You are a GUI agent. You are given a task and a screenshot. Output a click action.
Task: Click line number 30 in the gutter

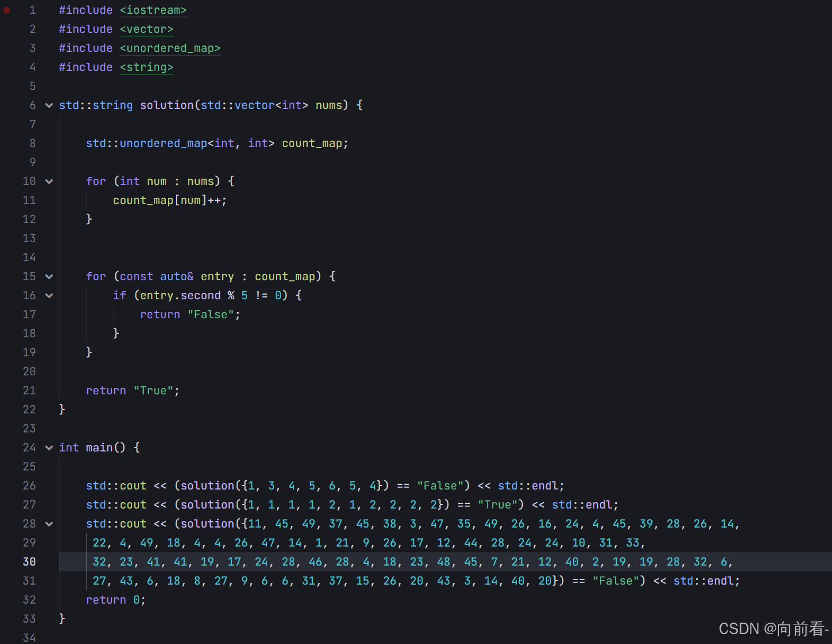(29, 562)
